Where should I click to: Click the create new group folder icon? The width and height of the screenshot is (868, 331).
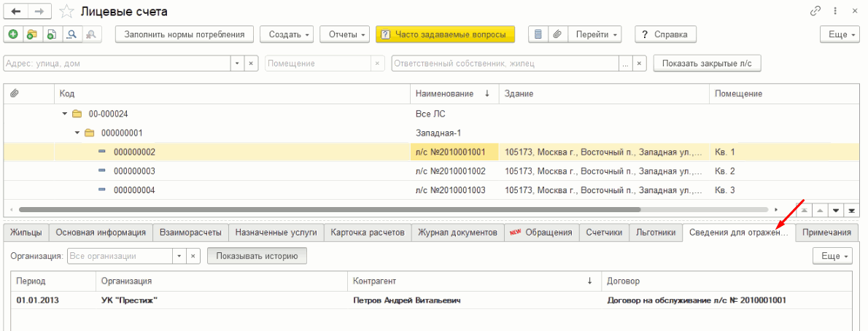point(32,34)
